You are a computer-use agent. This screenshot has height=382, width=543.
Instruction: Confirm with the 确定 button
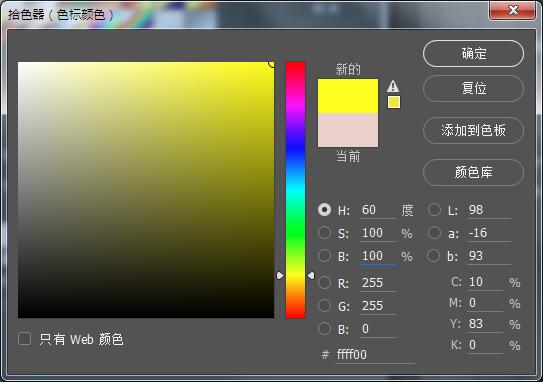pos(473,54)
